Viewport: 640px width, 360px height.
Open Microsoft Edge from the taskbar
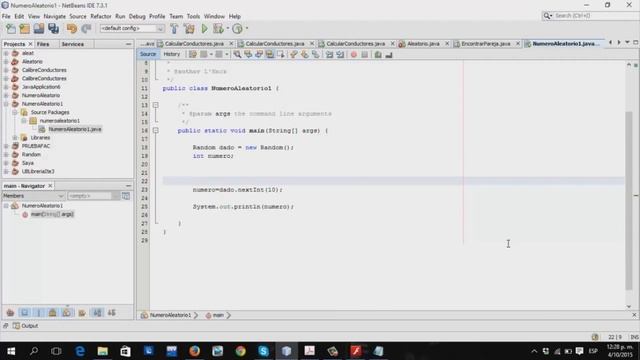80,351
